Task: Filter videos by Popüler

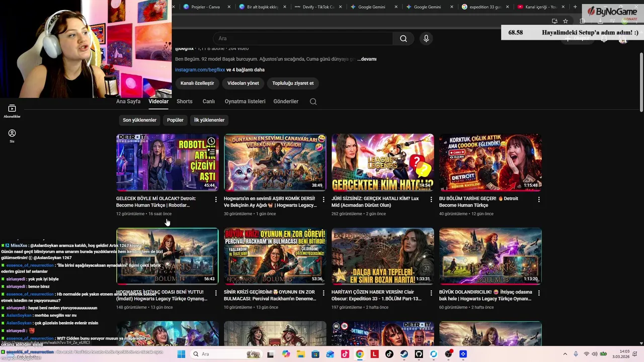Action: pos(175,120)
